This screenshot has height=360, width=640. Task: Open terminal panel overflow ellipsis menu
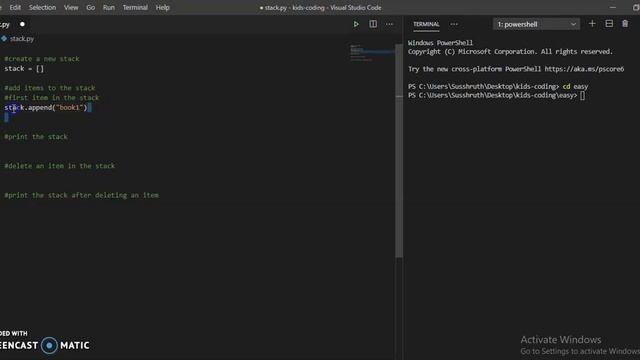[454, 24]
